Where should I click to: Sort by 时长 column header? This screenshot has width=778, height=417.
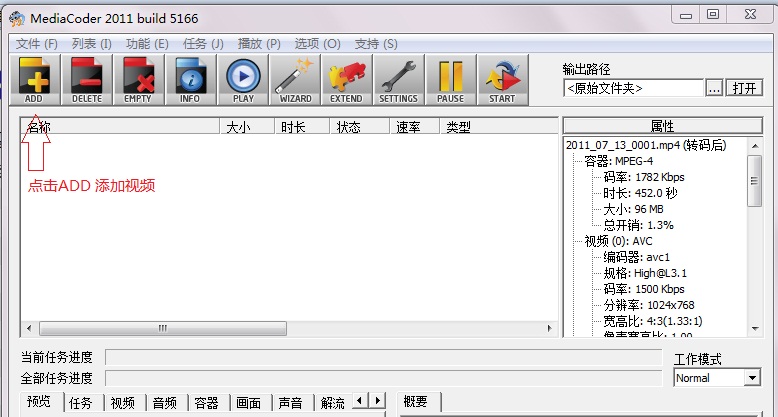pos(302,127)
